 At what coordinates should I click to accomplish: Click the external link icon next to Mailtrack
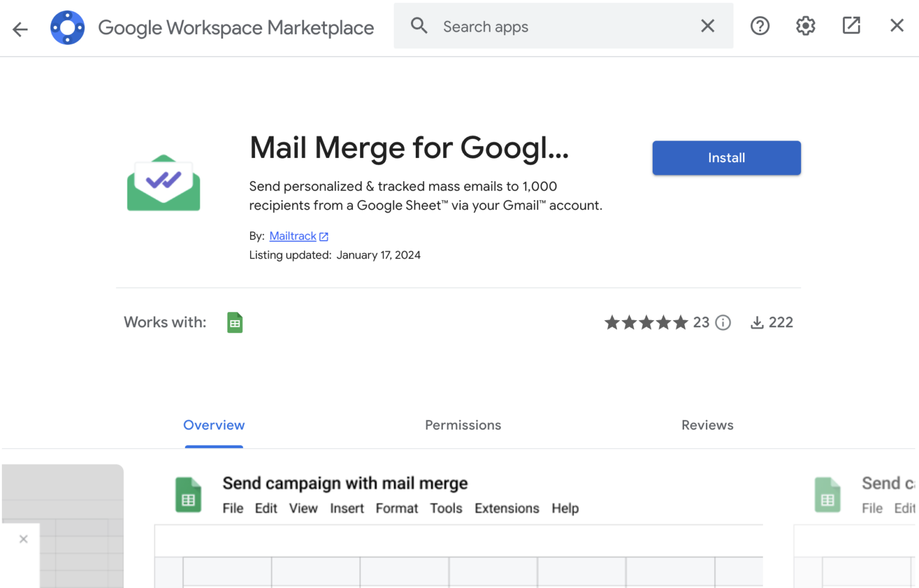(324, 236)
